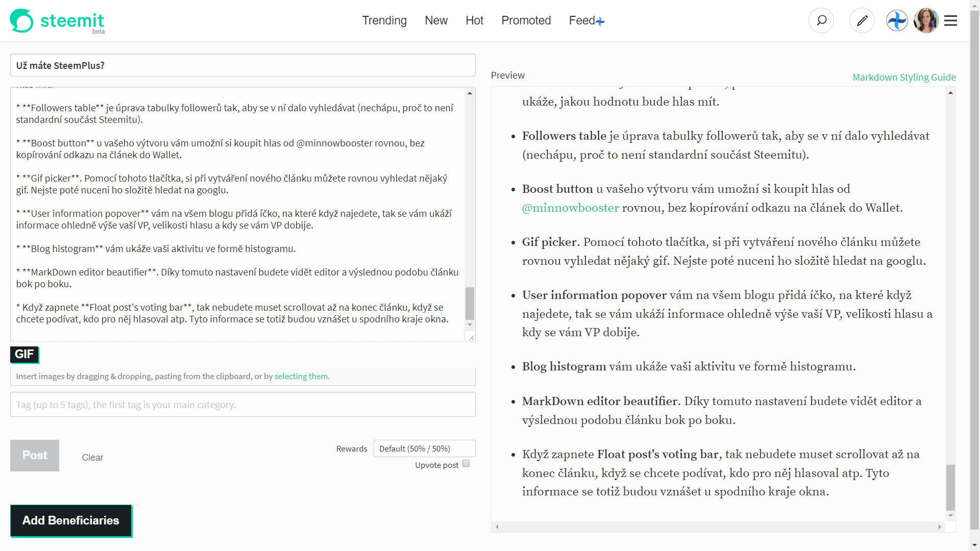Open the New posts tab
The image size is (980, 551).
[436, 20]
